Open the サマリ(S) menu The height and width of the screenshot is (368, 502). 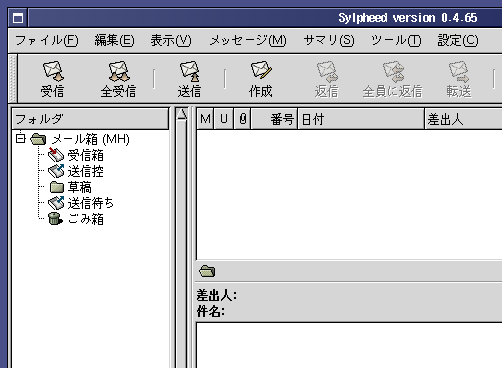click(x=329, y=40)
